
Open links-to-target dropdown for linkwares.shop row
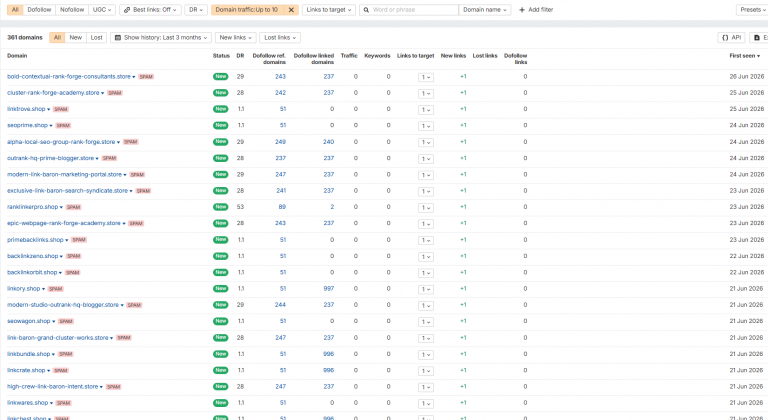coord(426,404)
